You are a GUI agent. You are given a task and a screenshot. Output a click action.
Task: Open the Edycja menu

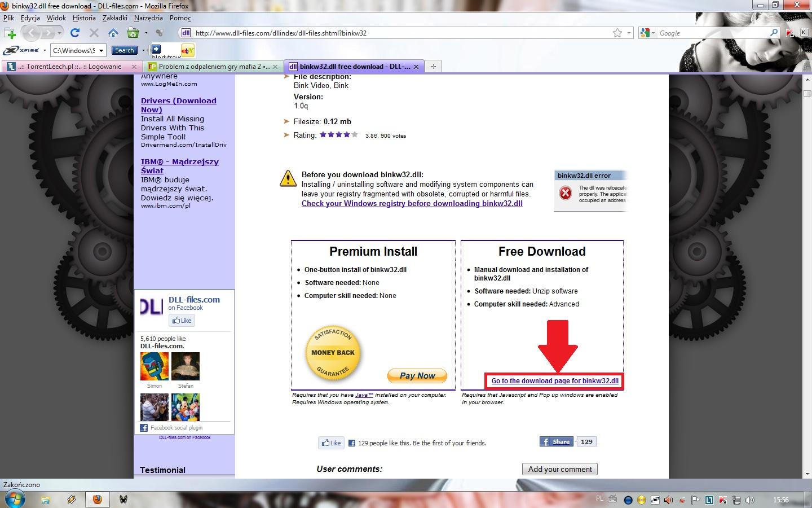[x=30, y=18]
